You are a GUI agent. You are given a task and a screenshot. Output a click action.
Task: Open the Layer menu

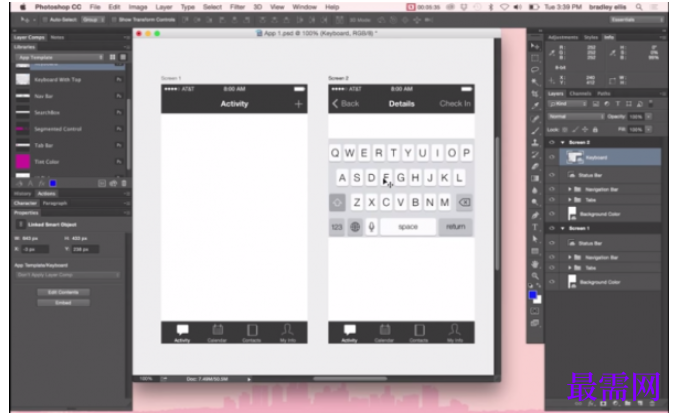coord(164,7)
